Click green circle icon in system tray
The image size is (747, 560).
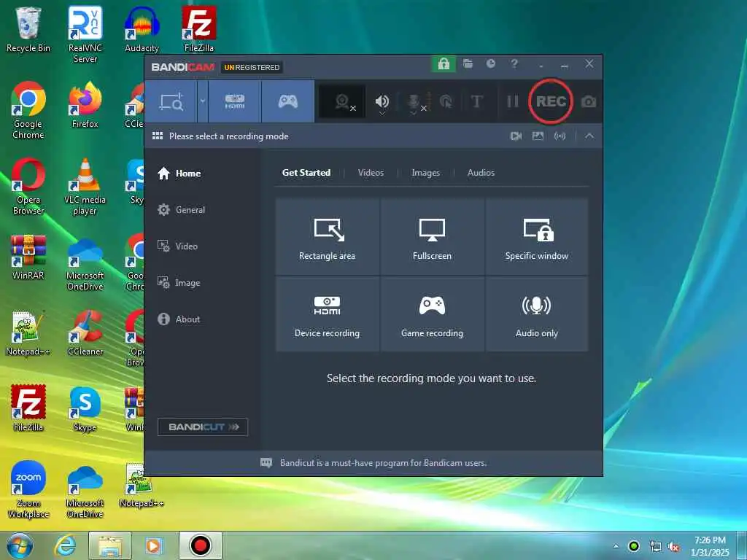(x=634, y=546)
